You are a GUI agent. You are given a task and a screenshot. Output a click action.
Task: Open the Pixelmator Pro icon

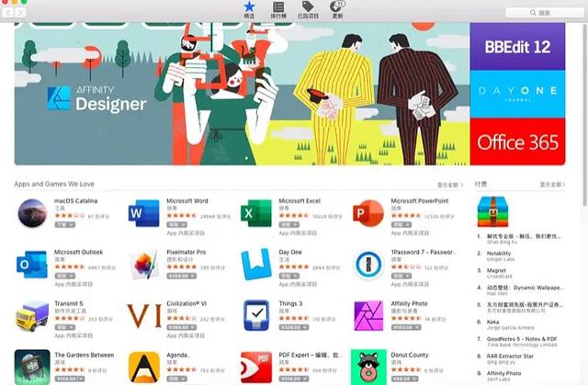pyautogui.click(x=143, y=265)
